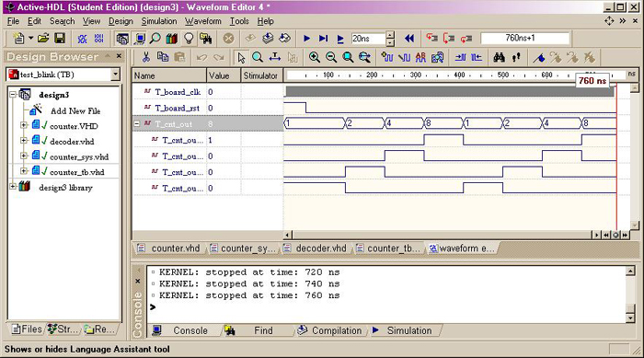
Task: Select the arrow pointer selection tool
Action: point(241,58)
